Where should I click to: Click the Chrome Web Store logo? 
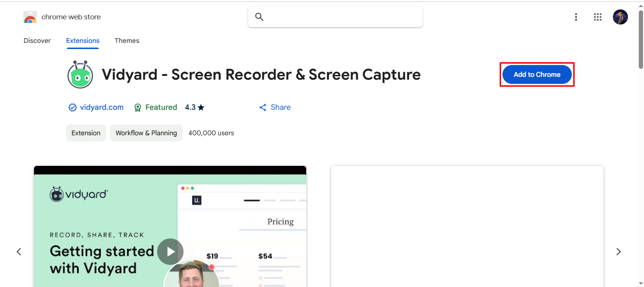[30, 16]
